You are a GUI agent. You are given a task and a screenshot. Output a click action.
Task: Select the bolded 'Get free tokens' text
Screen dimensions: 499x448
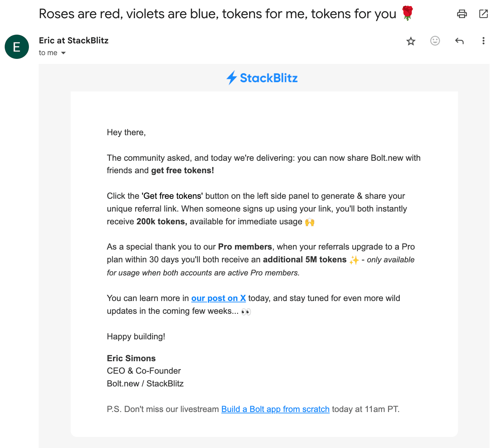pyautogui.click(x=172, y=196)
